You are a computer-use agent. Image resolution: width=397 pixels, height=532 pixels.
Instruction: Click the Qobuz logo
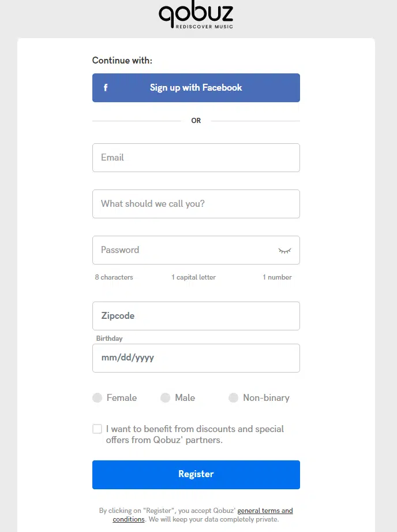click(196, 16)
